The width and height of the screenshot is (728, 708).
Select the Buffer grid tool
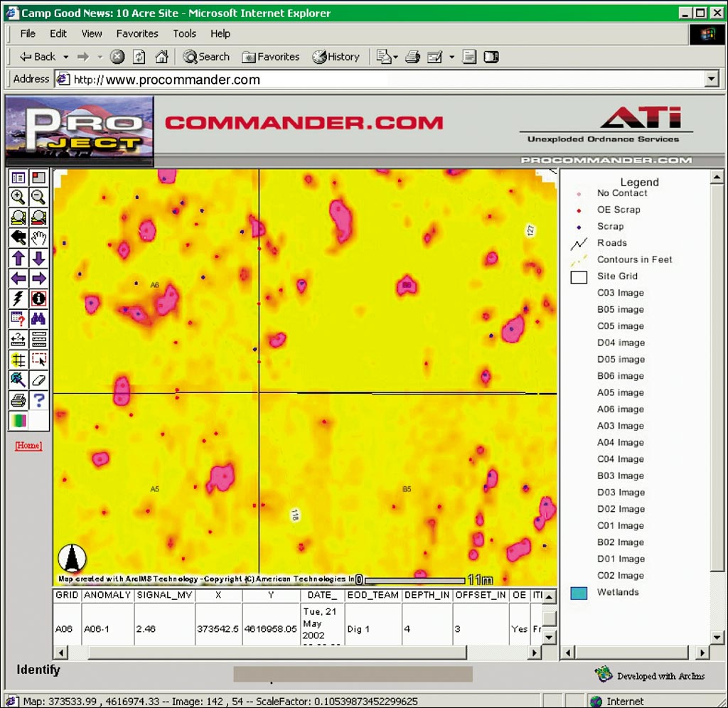18,360
